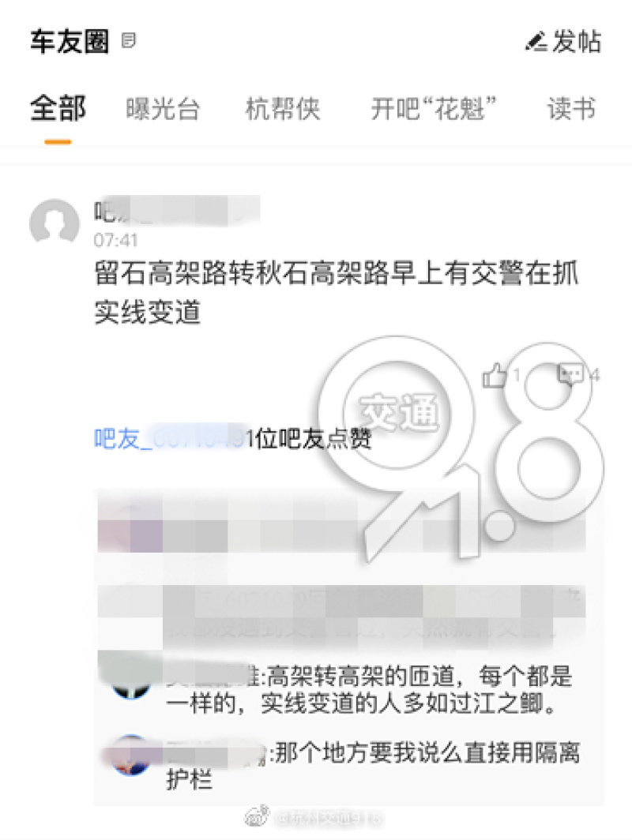Open the comment about 隔离护栏
Viewport: 632px width, 840px height.
[x=373, y=766]
